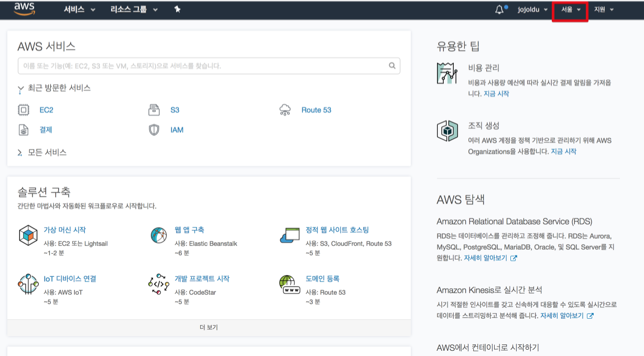Click the IAM shield icon
Screen dimensions: 644x356
[154, 130]
